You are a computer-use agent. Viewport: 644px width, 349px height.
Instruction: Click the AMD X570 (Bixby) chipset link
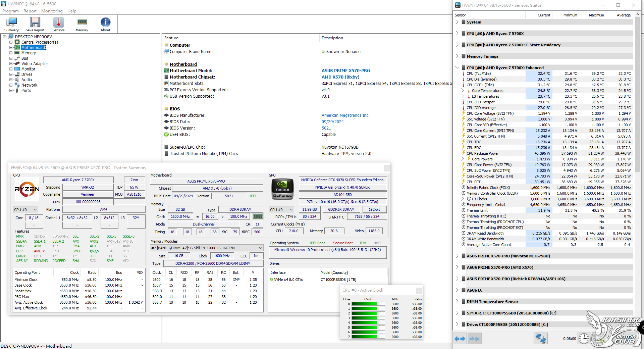click(x=340, y=77)
